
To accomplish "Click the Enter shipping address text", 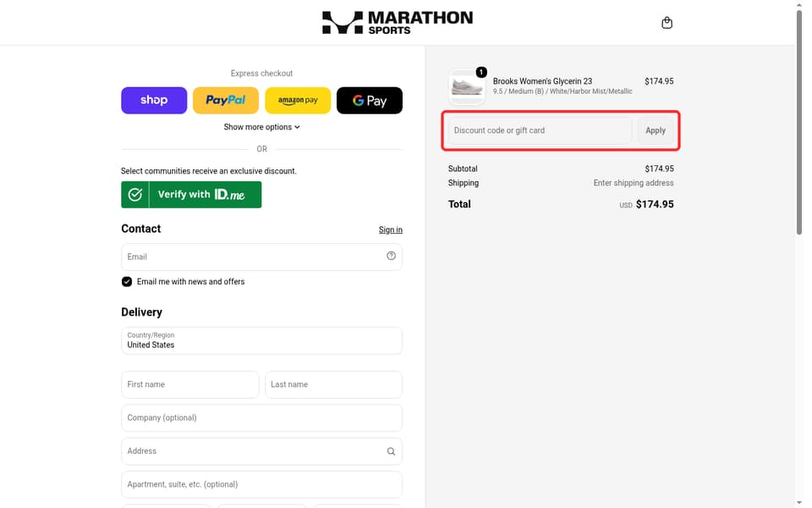I will (x=634, y=183).
